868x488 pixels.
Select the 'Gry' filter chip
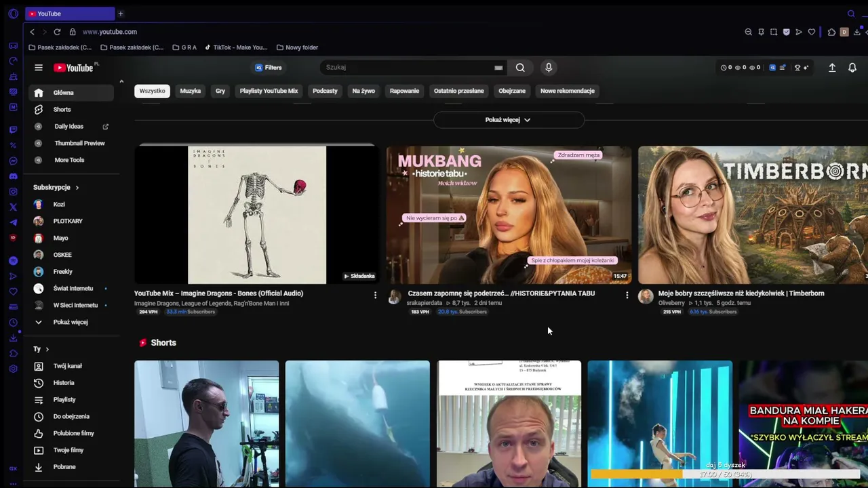pyautogui.click(x=220, y=91)
